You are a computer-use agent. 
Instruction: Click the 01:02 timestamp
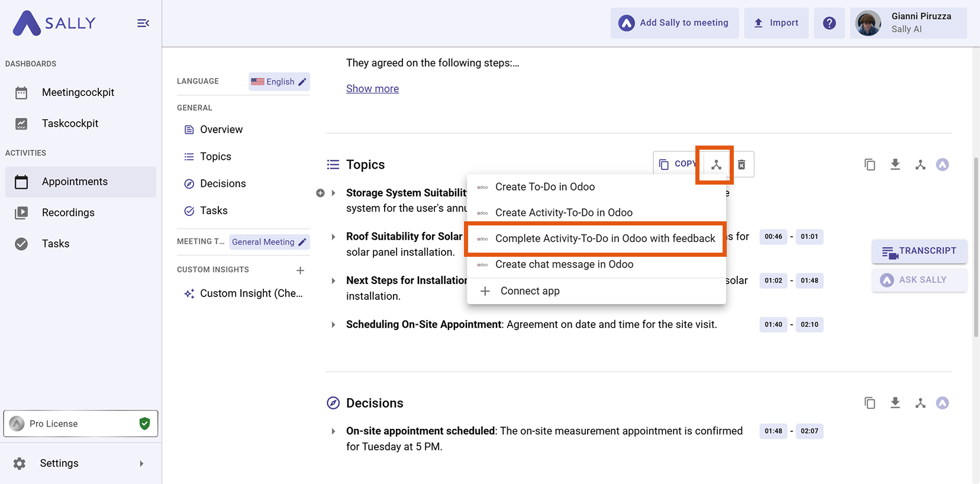(x=773, y=280)
